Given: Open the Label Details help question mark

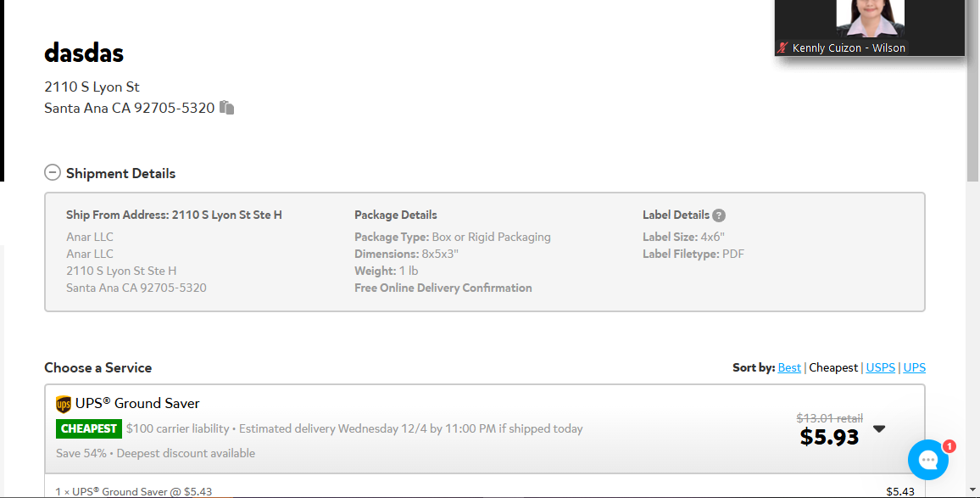Looking at the screenshot, I should click(x=719, y=215).
